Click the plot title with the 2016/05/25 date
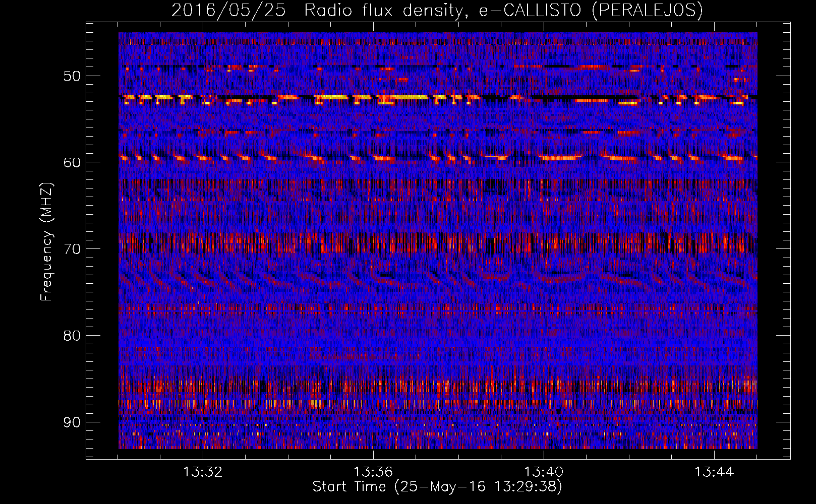Screen dimensions: 816x504 [x=437, y=11]
